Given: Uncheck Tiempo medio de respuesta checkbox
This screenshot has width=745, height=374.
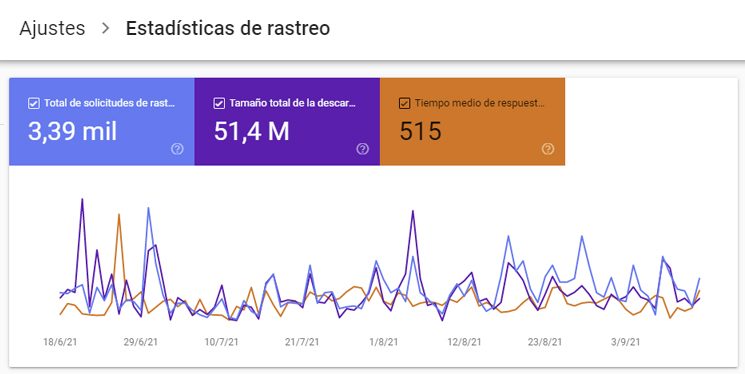Looking at the screenshot, I should point(404,103).
